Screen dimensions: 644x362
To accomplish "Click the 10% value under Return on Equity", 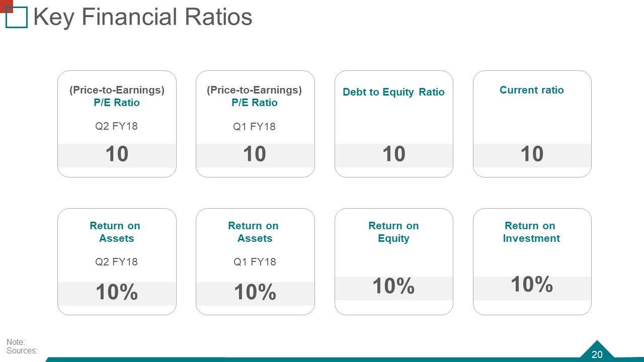I will click(x=393, y=286).
